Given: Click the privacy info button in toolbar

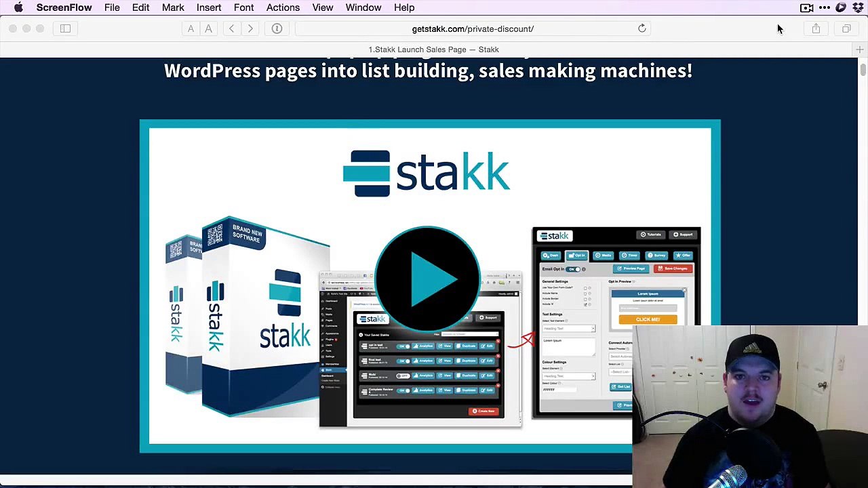Looking at the screenshot, I should (277, 28).
